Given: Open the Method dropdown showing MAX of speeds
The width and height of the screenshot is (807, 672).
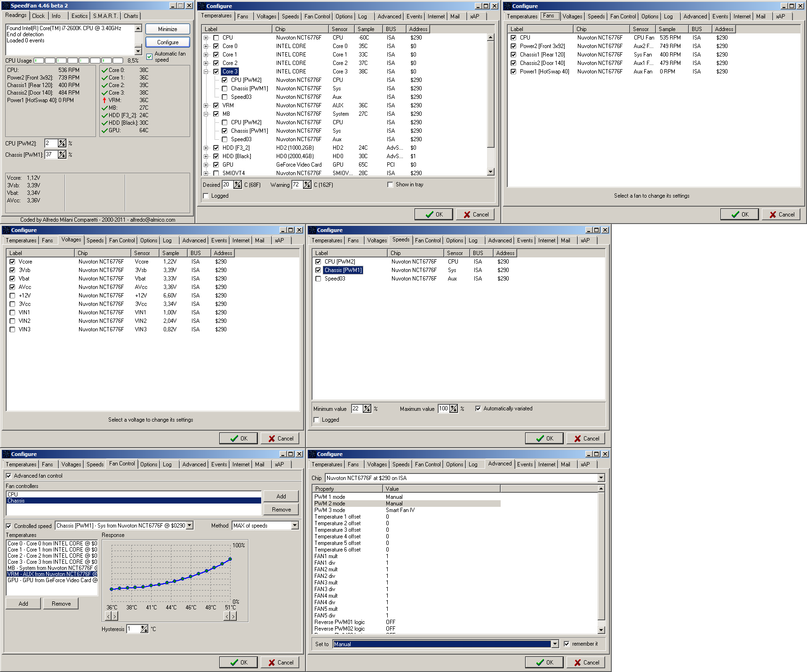Looking at the screenshot, I should click(x=295, y=525).
